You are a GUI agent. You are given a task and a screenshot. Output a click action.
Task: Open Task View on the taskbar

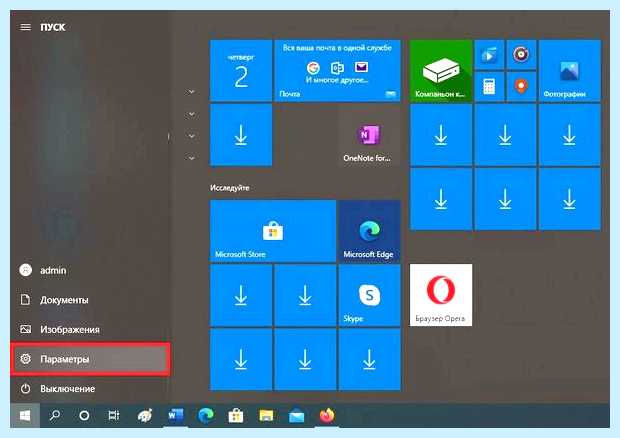[114, 415]
